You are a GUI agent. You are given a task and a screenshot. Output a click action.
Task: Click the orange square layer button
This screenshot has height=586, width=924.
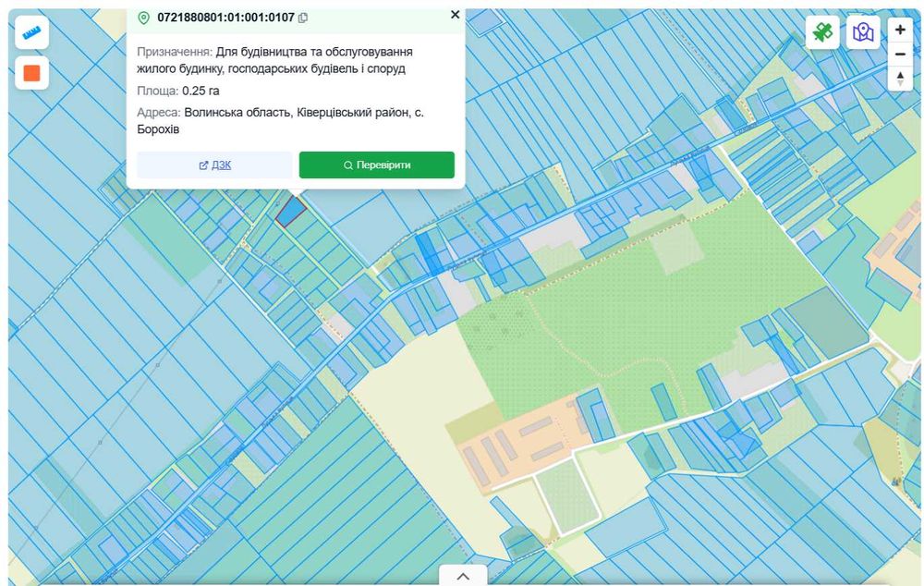pos(31,73)
